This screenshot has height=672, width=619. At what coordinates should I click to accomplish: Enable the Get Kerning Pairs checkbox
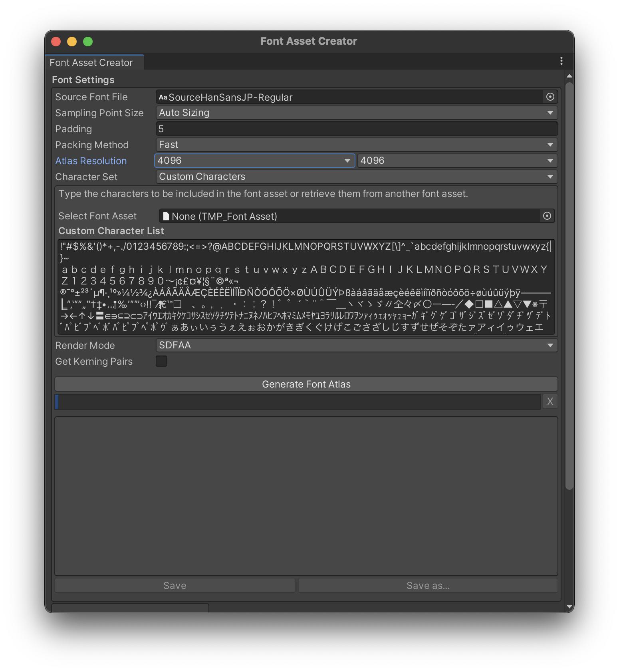[x=161, y=361]
